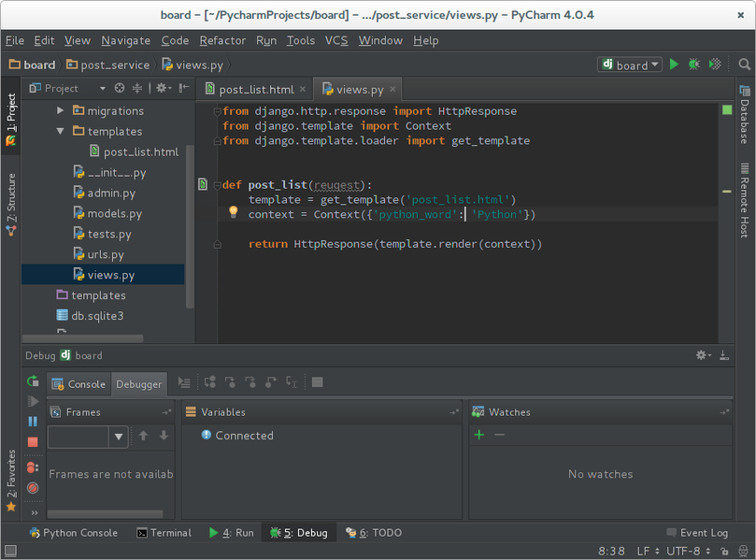Click Evaluate Expression calculator icon
Screen dimensions: 756x560
317,382
